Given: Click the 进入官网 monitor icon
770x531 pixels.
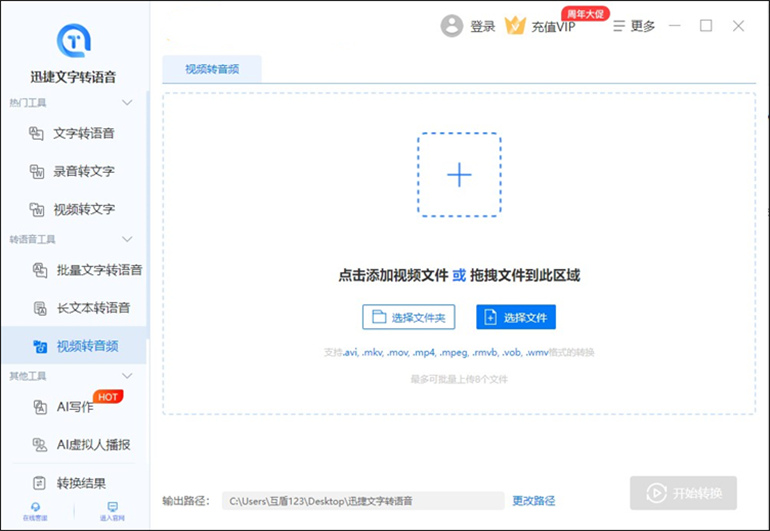Looking at the screenshot, I should (112, 507).
